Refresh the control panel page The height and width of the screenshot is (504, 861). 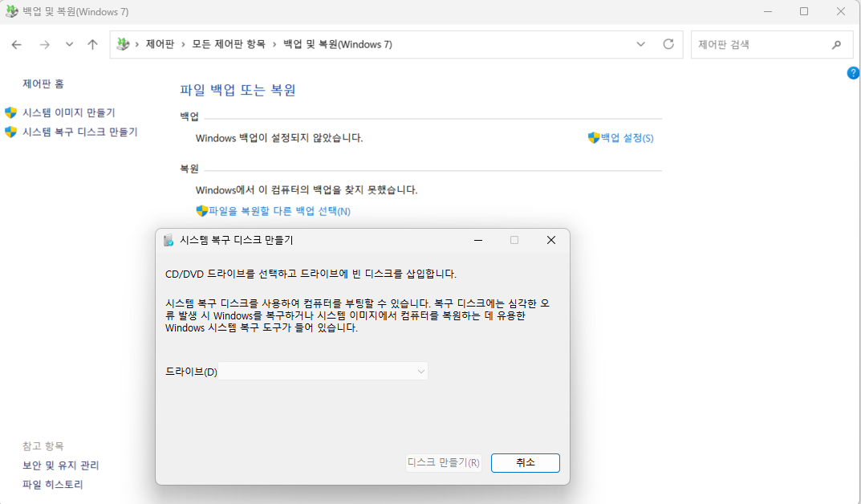click(x=668, y=44)
